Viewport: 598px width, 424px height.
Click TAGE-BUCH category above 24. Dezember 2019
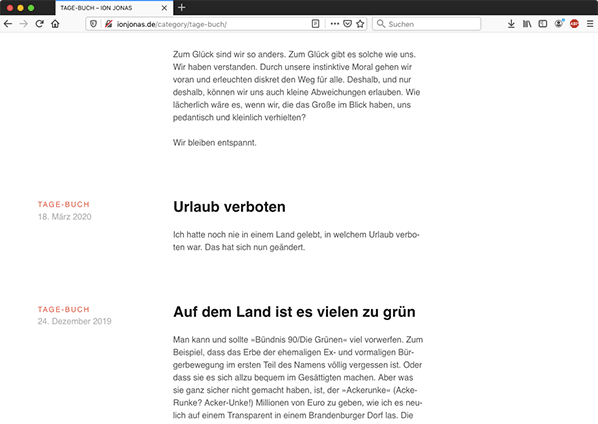64,309
